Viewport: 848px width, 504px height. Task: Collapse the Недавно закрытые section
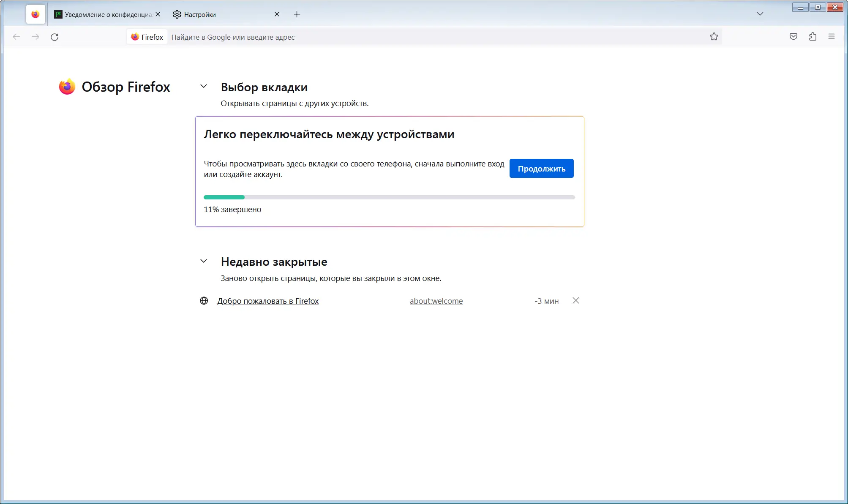tap(204, 262)
